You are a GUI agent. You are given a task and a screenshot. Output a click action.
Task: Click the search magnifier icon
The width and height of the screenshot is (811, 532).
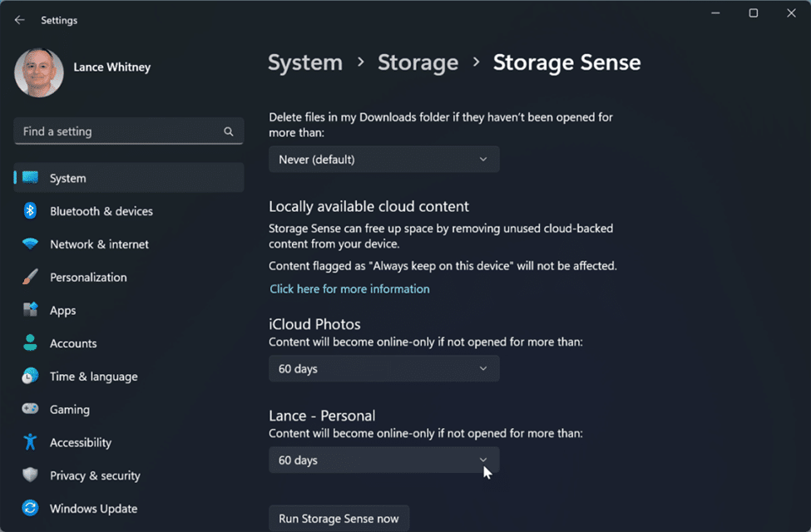point(229,131)
